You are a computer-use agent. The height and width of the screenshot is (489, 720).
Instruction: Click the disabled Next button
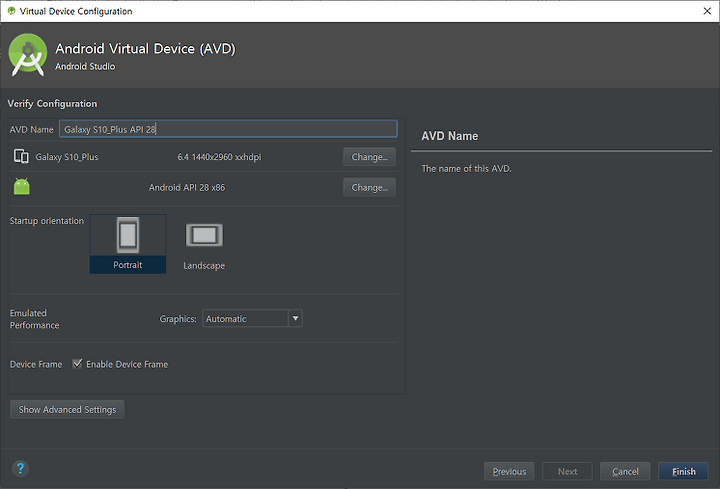567,471
